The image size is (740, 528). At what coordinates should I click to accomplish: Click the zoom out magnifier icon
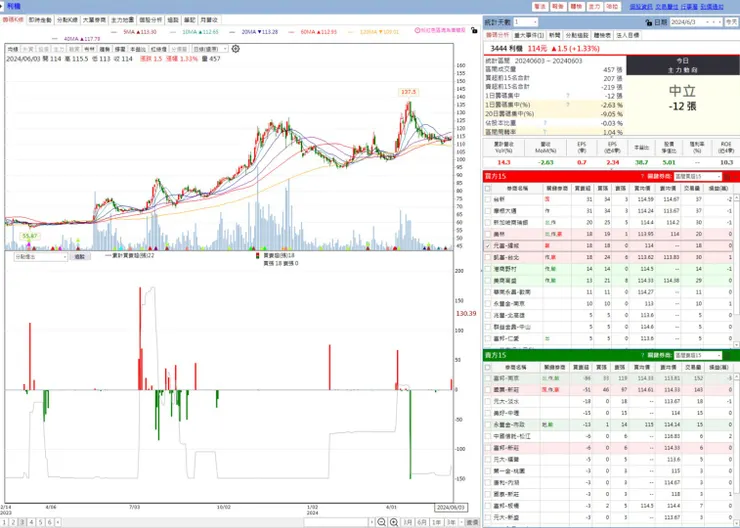coord(381,522)
